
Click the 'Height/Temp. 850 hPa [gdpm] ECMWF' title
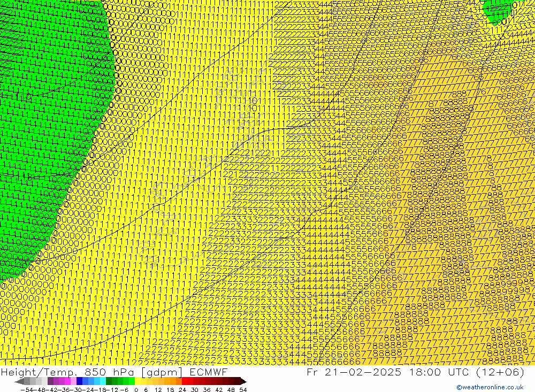tap(114, 372)
